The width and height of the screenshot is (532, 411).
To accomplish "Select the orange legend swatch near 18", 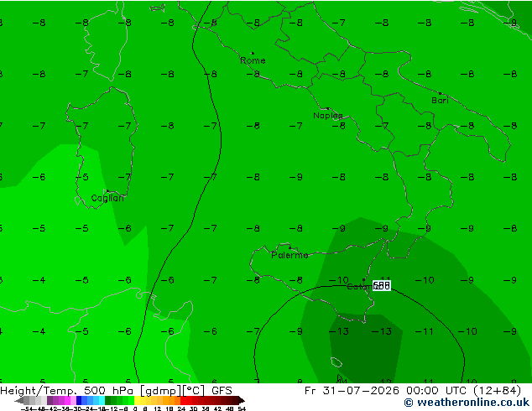I will (172, 400).
